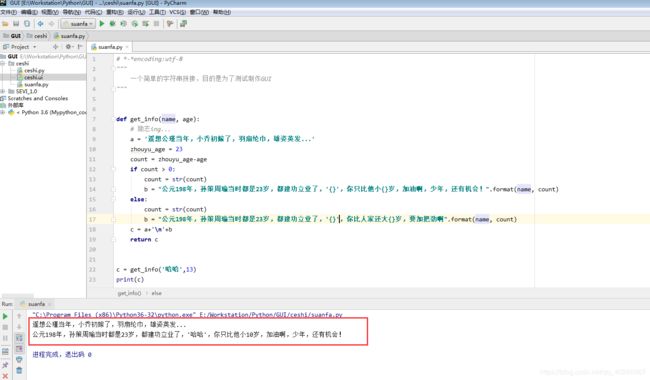The image size is (650, 380).
Task: Run suanfa with coverage from the toolbar
Action: [x=124, y=24]
